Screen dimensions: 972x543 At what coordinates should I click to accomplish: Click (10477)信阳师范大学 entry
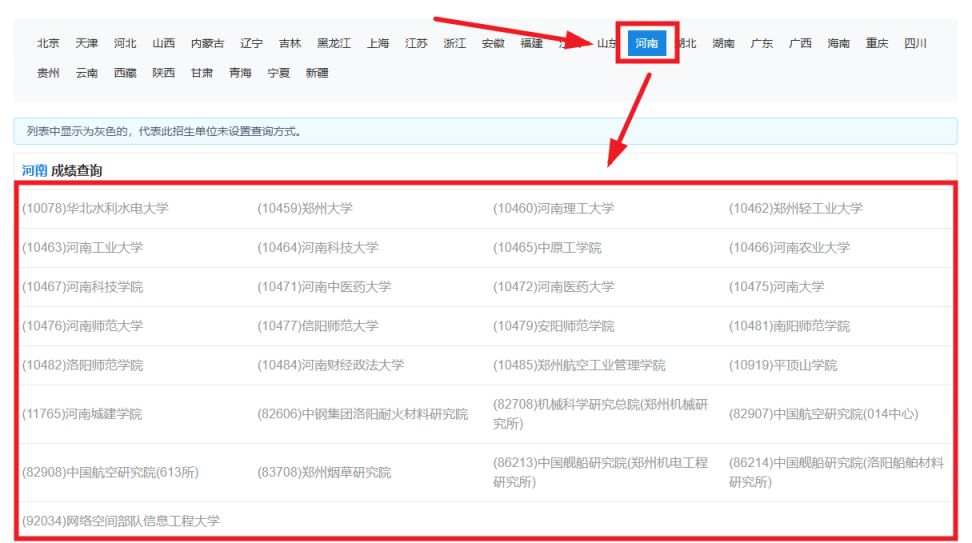318,325
